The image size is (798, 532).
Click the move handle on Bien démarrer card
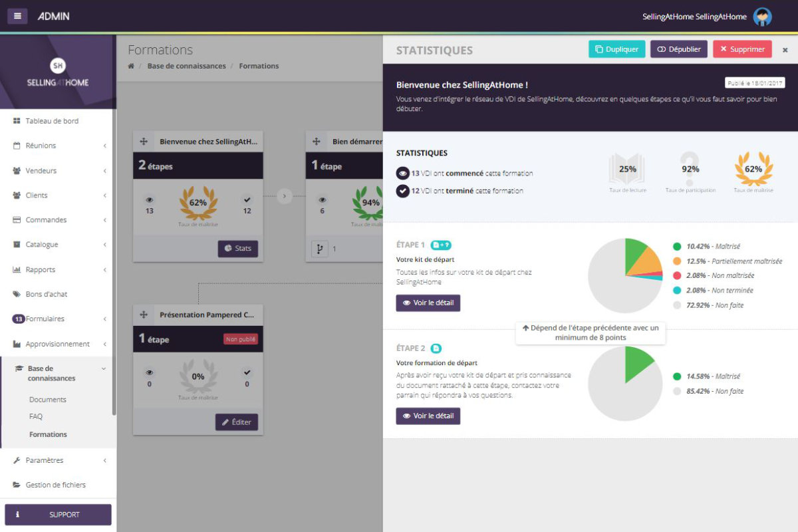pyautogui.click(x=317, y=142)
